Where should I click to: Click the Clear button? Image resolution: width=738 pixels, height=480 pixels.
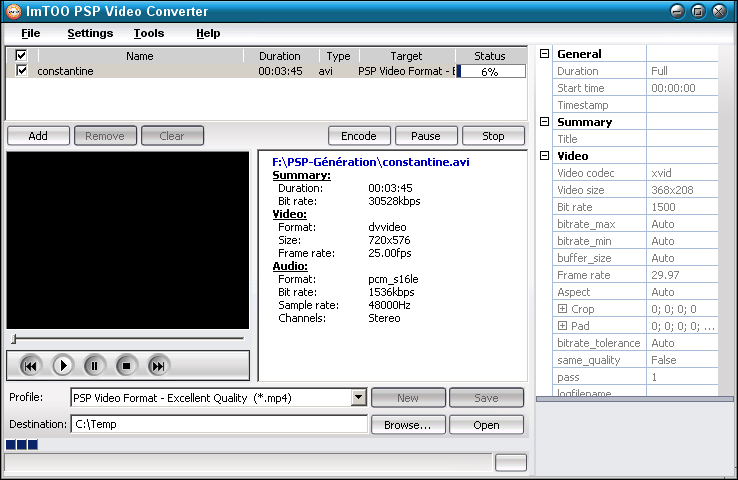[172, 136]
